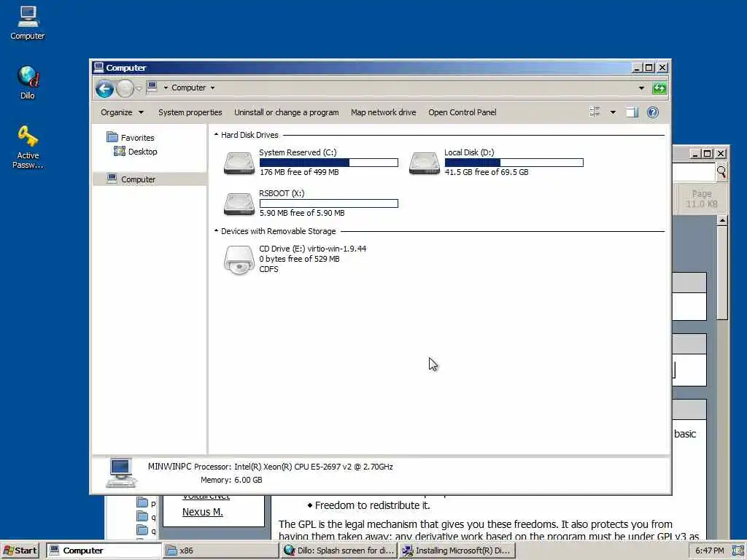Click the Memory: 6.00 GB text
Image resolution: width=747 pixels, height=560 pixels.
(x=231, y=480)
